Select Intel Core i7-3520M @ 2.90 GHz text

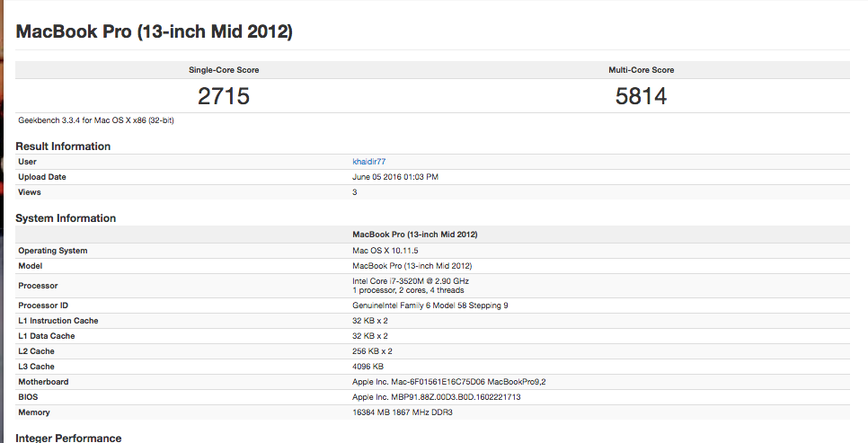pyautogui.click(x=411, y=281)
